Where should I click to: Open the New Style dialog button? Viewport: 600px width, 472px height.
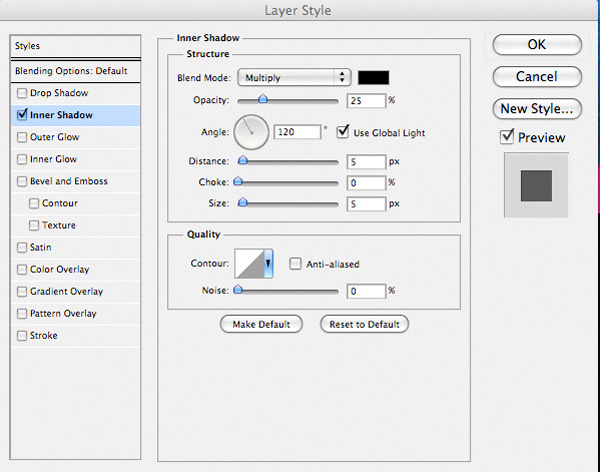[x=537, y=109]
